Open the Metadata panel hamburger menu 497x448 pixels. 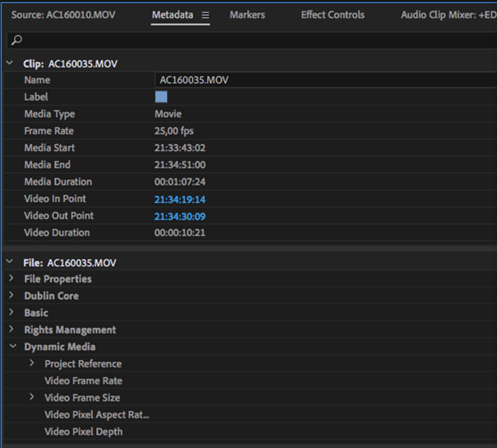tap(205, 15)
